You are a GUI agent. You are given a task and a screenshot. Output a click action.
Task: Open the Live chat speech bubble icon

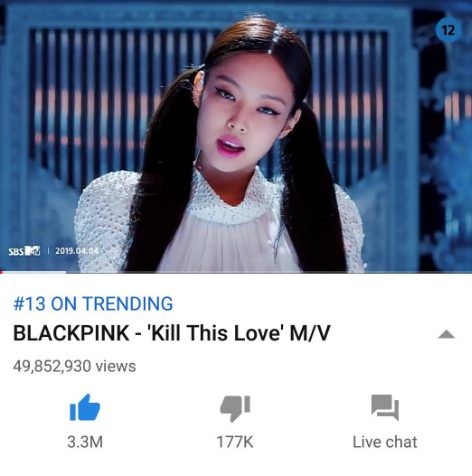[x=385, y=408]
